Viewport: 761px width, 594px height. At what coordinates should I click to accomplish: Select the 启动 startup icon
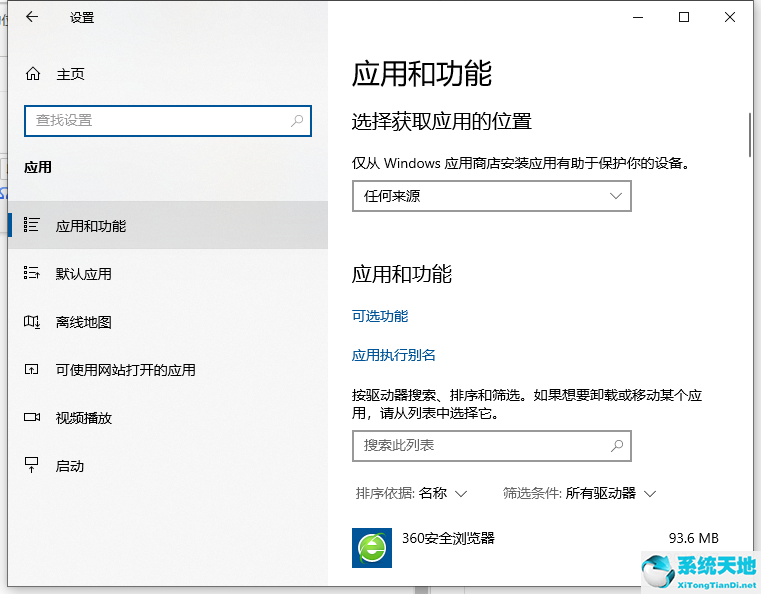pos(32,465)
